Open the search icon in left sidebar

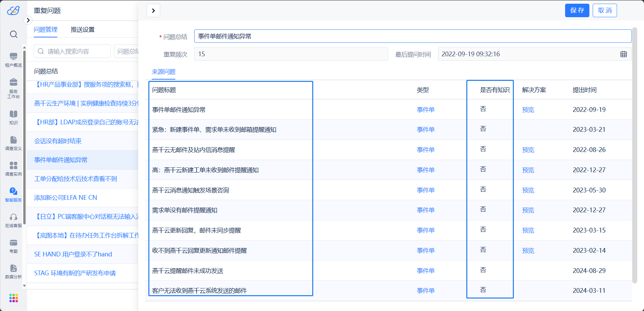(13, 34)
